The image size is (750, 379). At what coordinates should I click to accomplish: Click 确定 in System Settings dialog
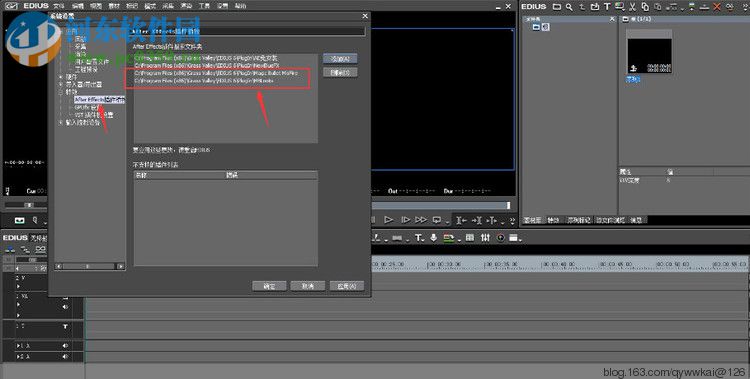[269, 286]
